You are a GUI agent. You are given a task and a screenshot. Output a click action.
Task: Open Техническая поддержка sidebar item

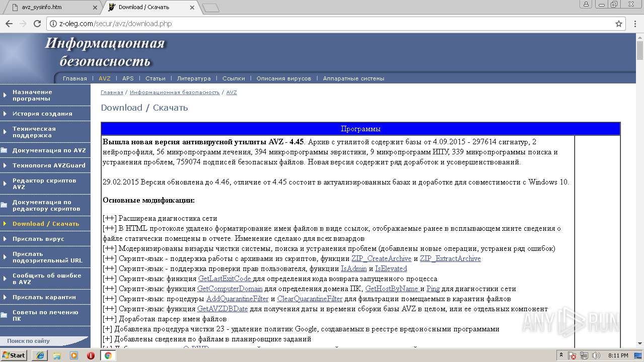click(45, 132)
